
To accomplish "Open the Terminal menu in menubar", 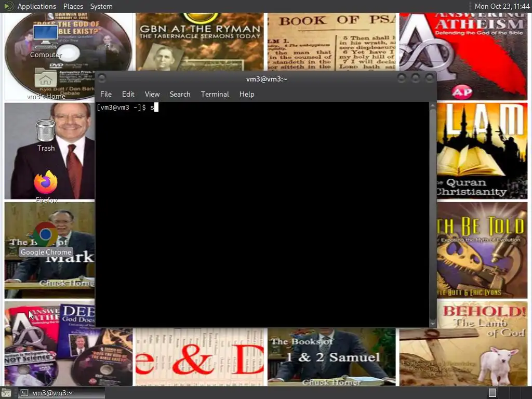I will pyautogui.click(x=215, y=95).
